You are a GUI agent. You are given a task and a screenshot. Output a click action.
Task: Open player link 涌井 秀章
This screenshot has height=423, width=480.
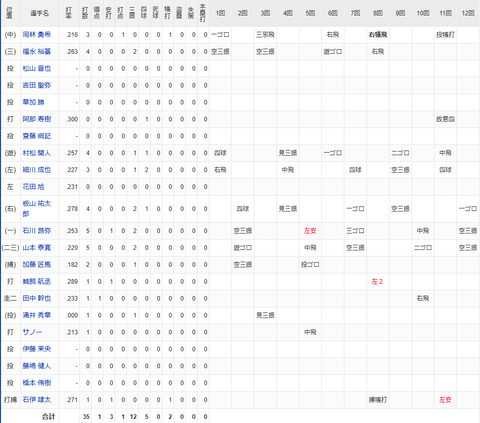tap(37, 315)
